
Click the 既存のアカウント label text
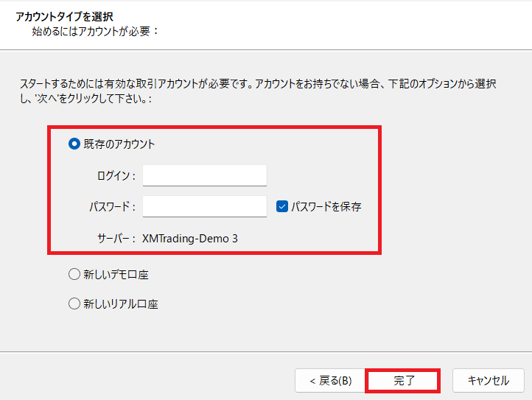[119, 144]
